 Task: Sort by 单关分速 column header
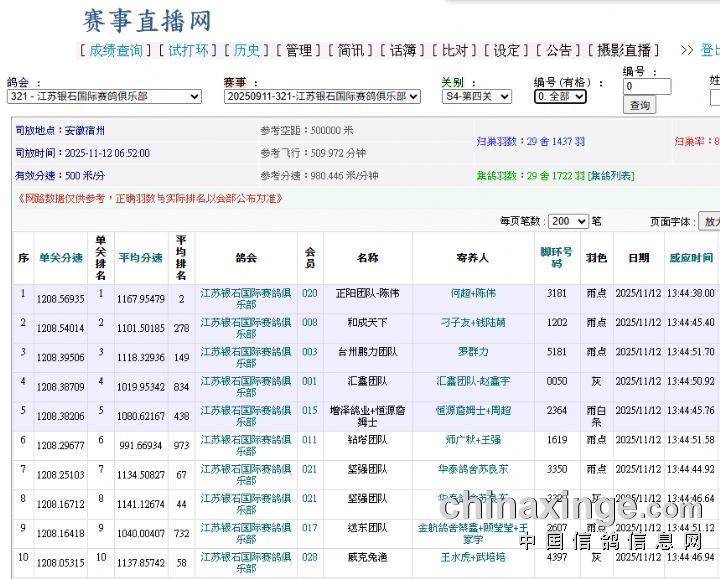tap(60, 258)
